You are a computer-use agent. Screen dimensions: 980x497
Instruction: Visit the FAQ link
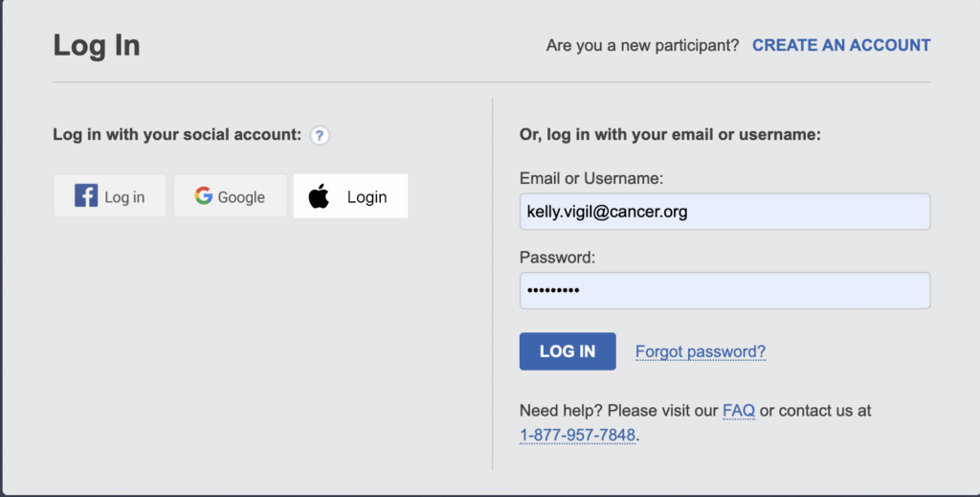pyautogui.click(x=739, y=411)
